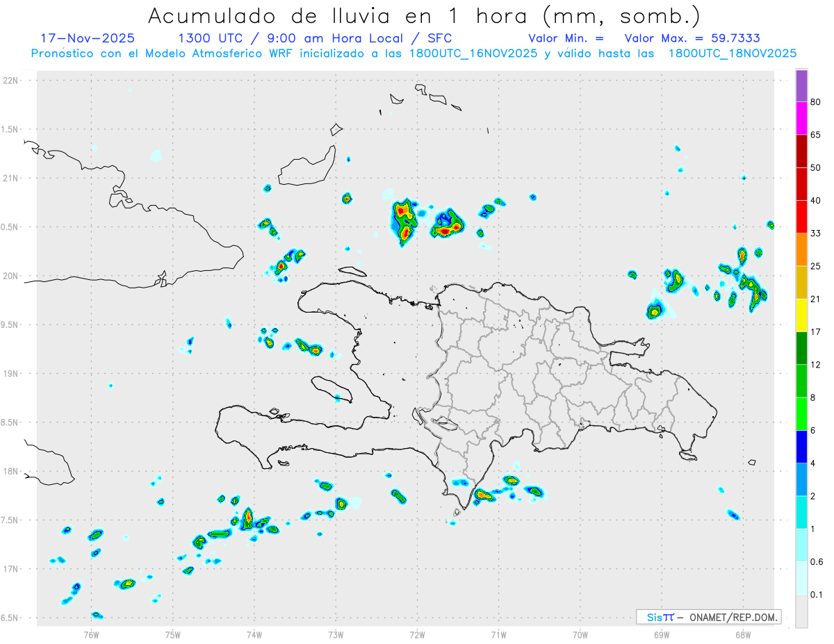The height and width of the screenshot is (644, 834).
Task: Click the colorbar value '0.1'
Action: pyautogui.click(x=817, y=595)
